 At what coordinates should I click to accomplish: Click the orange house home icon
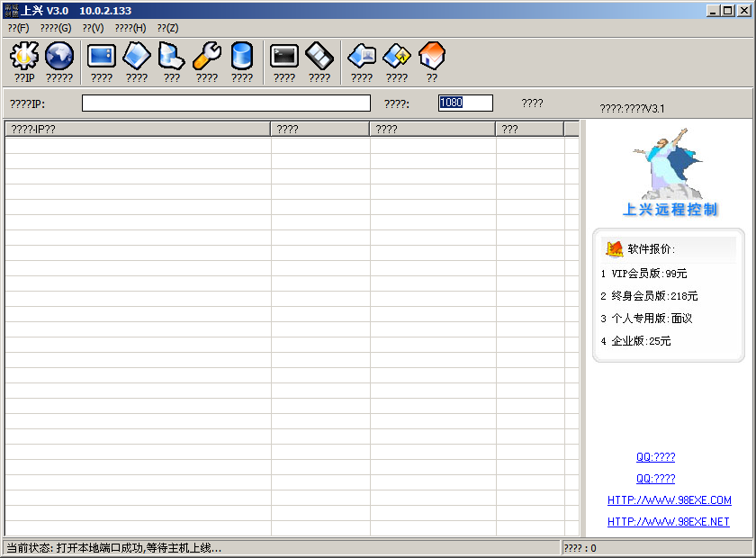[432, 57]
